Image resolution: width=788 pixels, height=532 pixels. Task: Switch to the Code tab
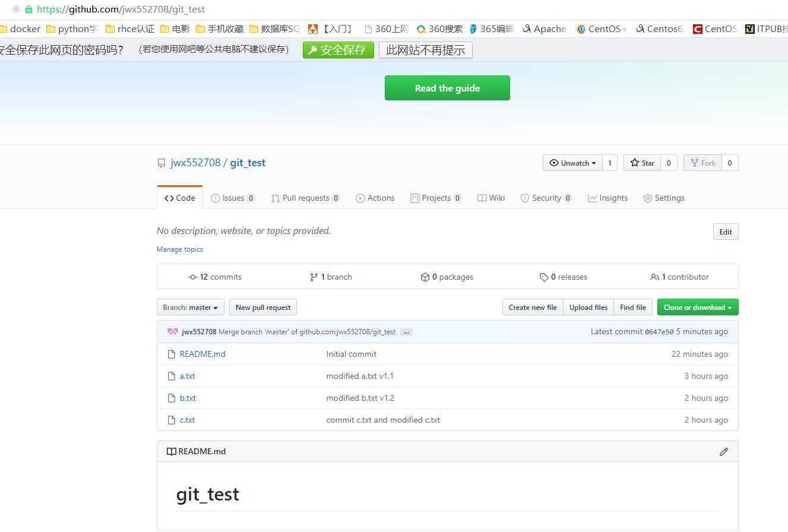180,198
